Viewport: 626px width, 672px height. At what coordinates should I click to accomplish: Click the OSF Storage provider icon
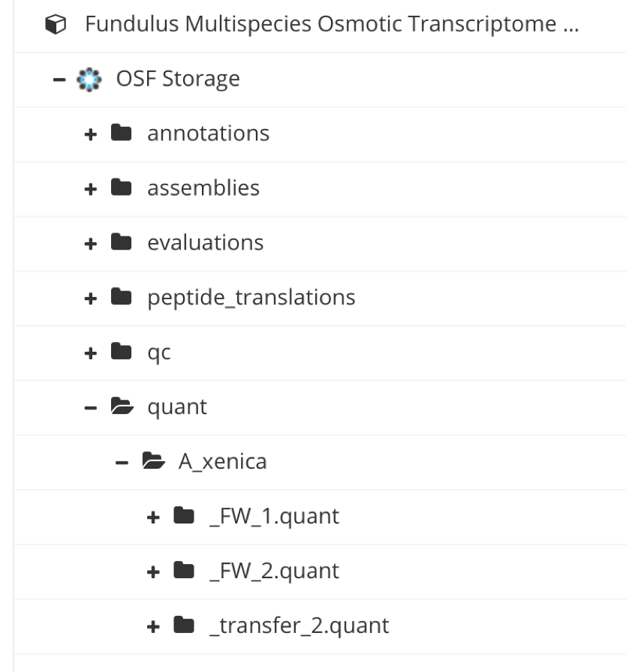90,79
